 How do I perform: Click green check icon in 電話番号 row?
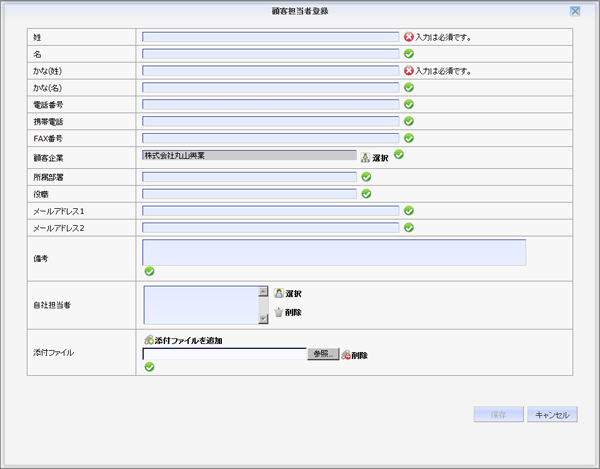click(x=409, y=104)
